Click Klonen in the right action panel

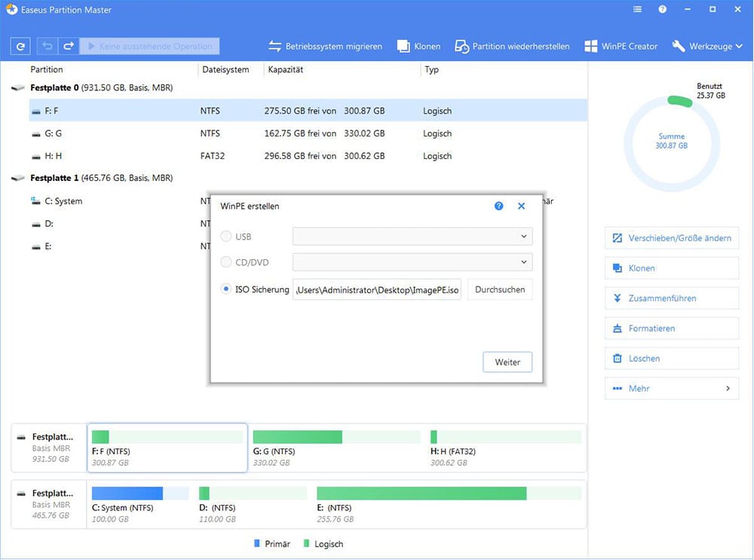tap(671, 268)
